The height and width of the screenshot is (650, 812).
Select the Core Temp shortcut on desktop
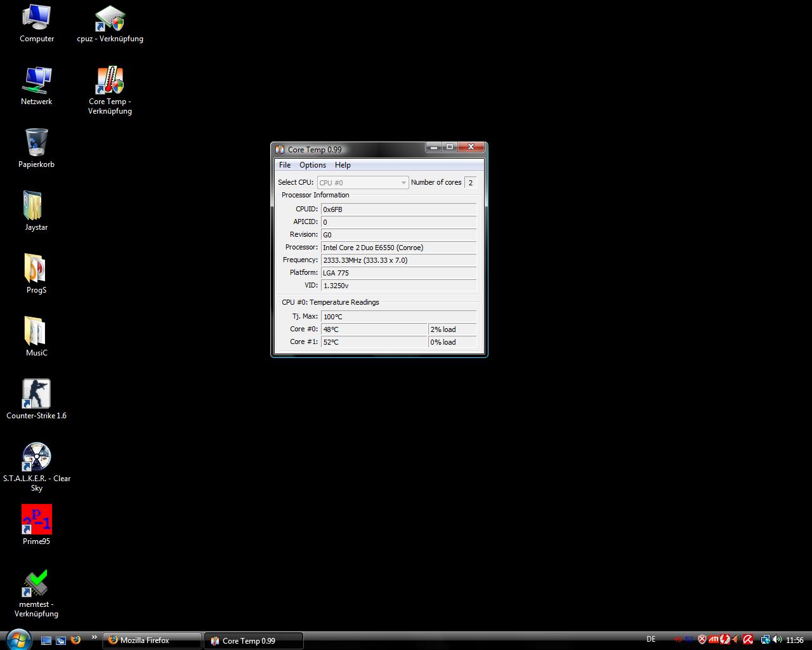pos(110,91)
